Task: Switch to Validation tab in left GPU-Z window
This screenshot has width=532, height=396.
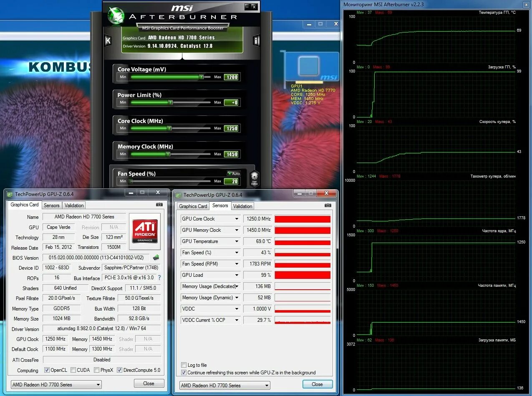Action: [74, 206]
